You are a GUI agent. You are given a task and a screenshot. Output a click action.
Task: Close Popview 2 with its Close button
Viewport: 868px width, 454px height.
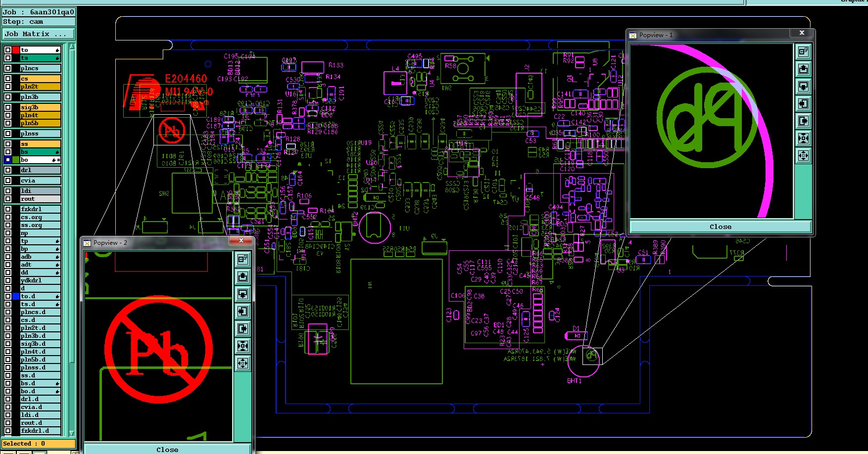[x=167, y=450]
